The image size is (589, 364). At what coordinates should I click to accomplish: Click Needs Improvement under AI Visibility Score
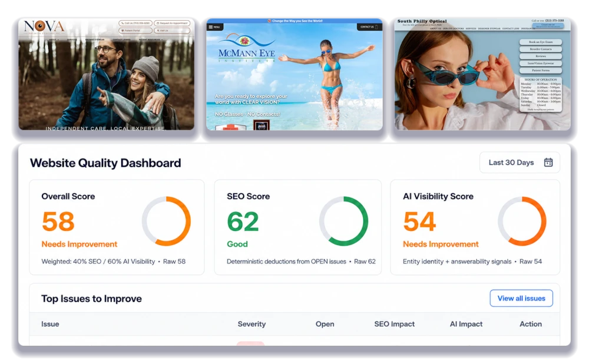tap(441, 244)
